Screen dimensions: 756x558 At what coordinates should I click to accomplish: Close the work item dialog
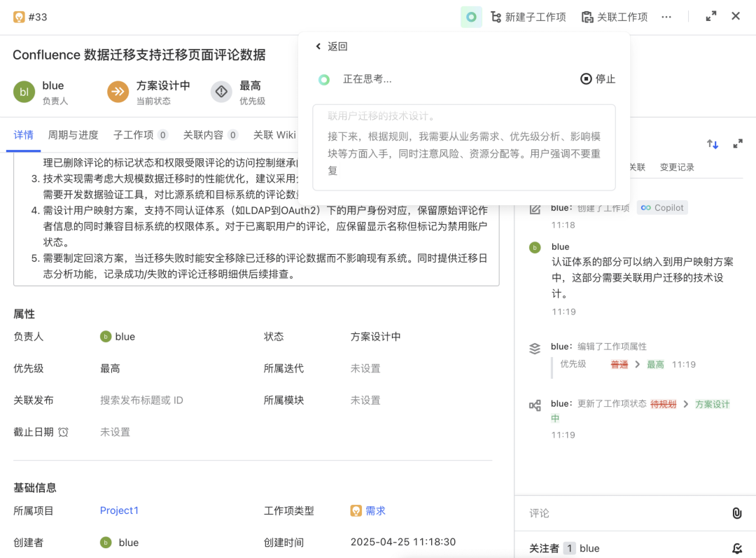tap(735, 16)
